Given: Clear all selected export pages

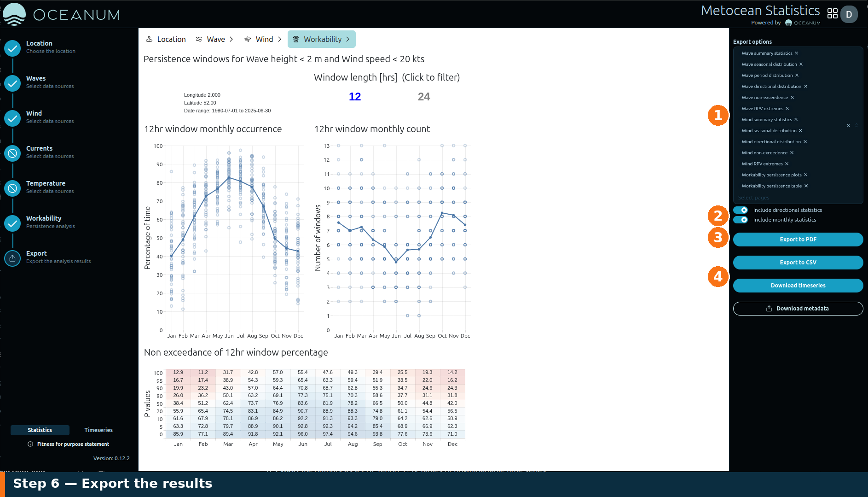Looking at the screenshot, I should coord(848,125).
